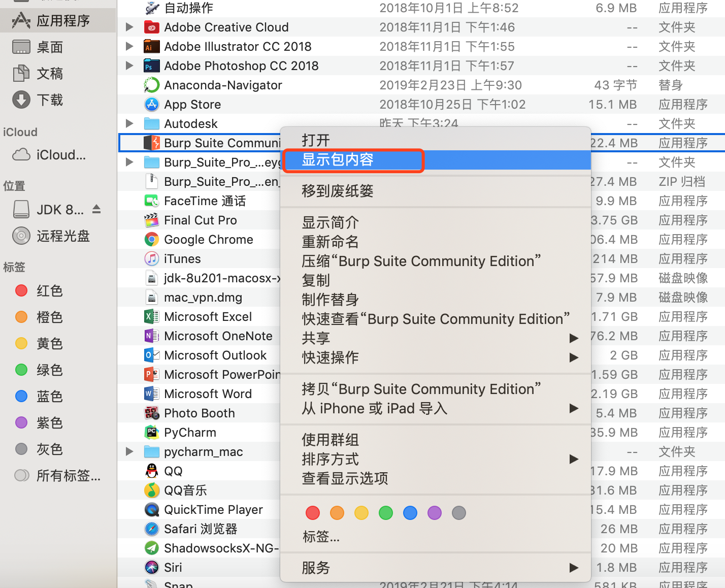Open 排序方式 menu entry
725x588 pixels.
click(x=435, y=459)
